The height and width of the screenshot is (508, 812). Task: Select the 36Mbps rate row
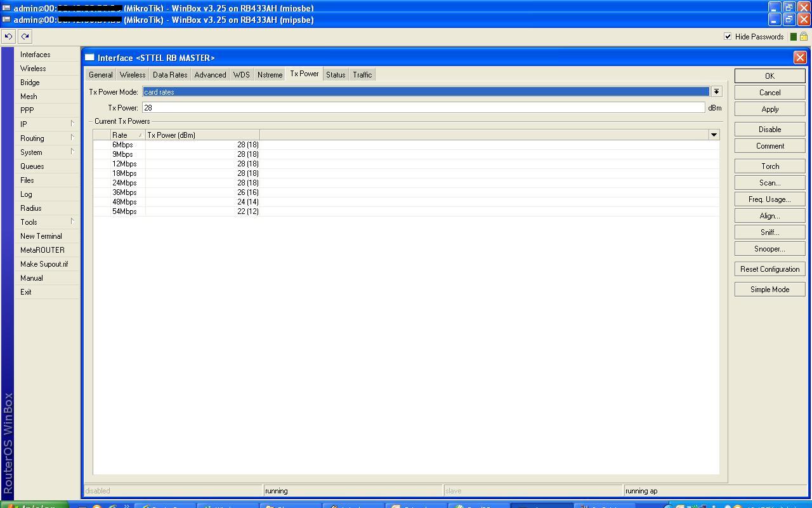(406, 192)
